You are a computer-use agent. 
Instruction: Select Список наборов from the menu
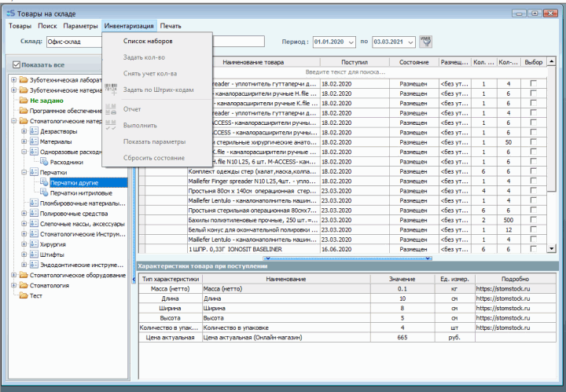148,41
